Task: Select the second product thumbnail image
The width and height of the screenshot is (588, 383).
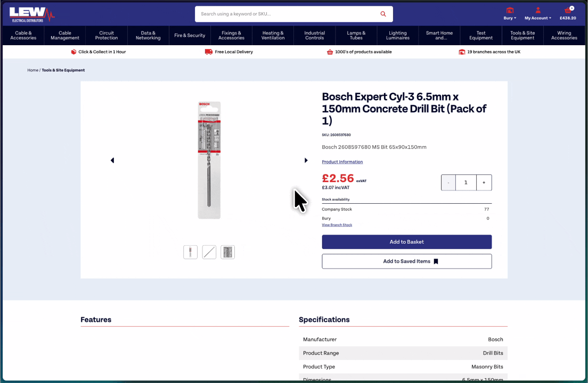Action: [x=209, y=252]
